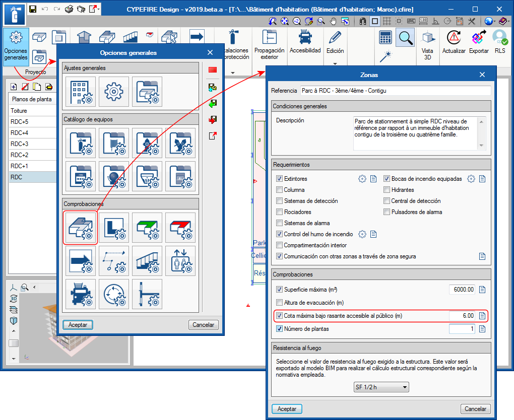Toggle Número de plantas checkbox
514x420 pixels.
tap(279, 329)
